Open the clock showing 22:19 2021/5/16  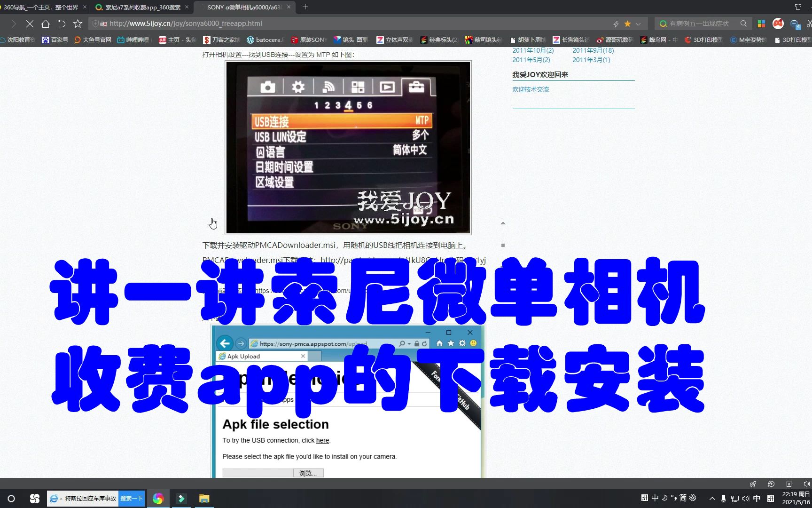[x=796, y=499]
